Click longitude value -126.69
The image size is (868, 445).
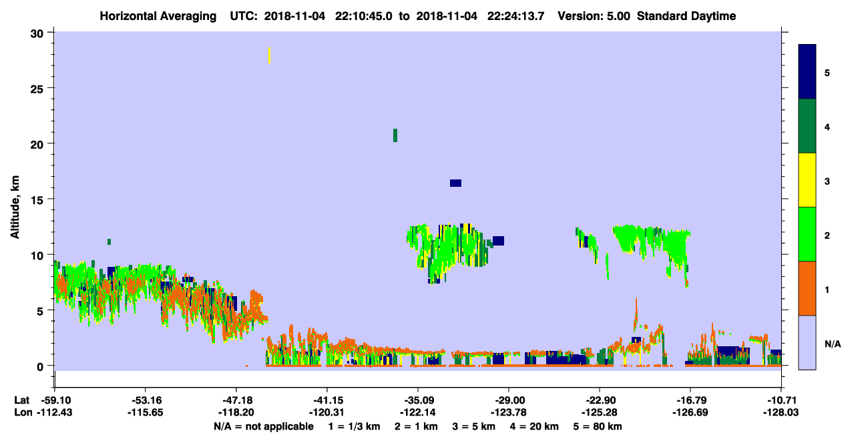tap(690, 412)
